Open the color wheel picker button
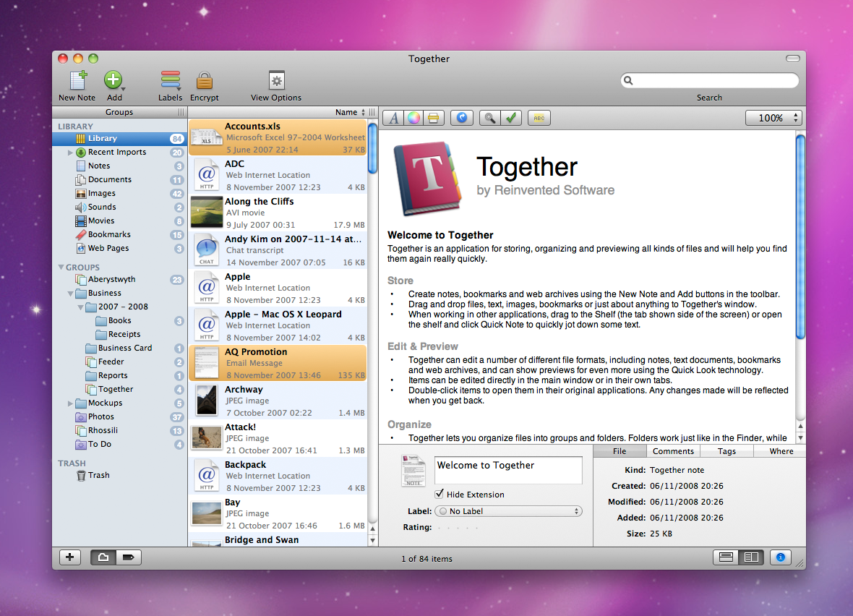853x616 pixels. 414,118
